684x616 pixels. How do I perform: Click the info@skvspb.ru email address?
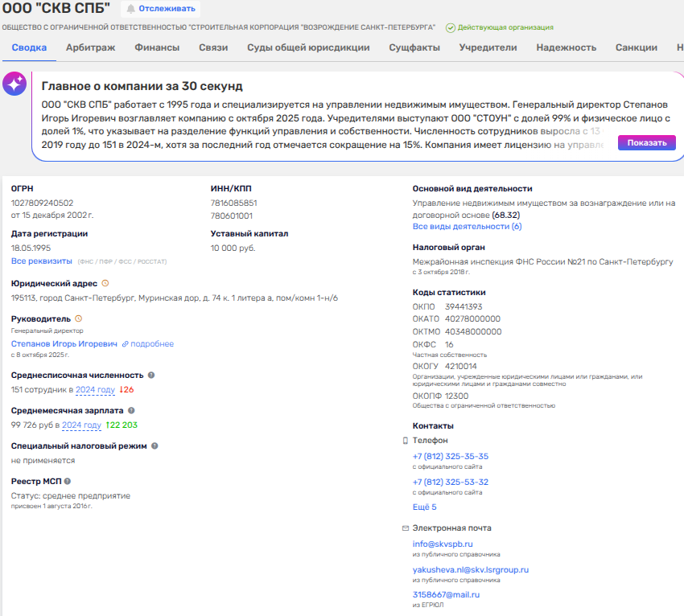coord(443,544)
